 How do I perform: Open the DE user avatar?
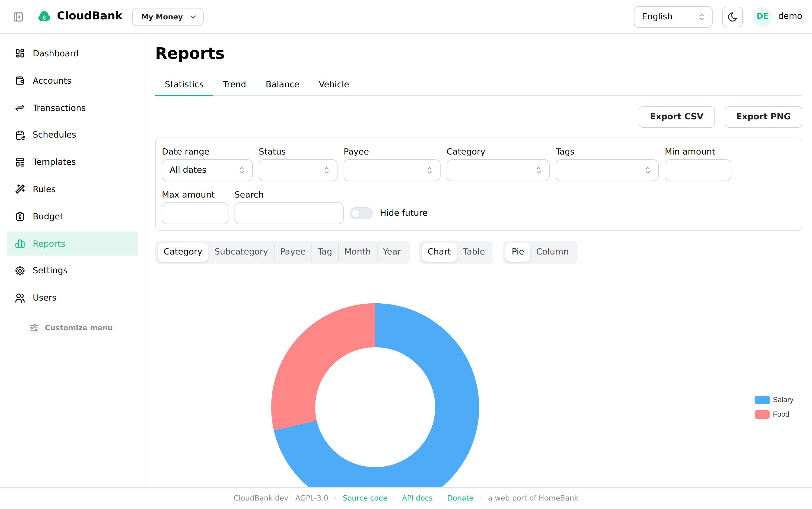[762, 16]
